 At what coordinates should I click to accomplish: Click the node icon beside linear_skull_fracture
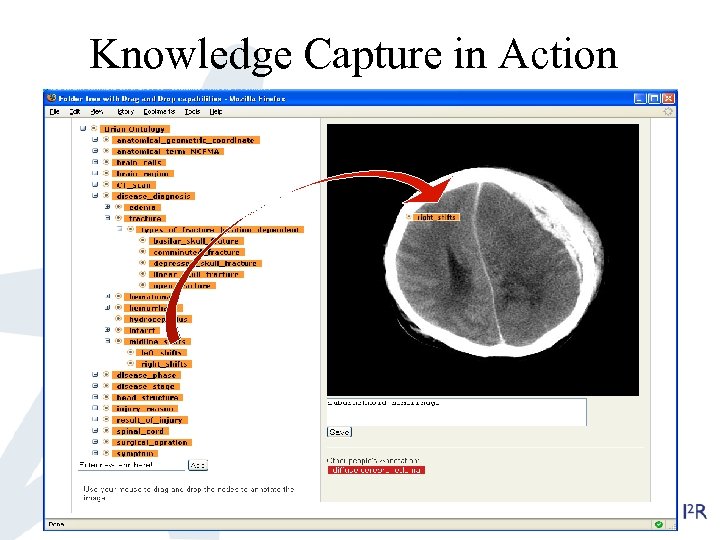pos(142,274)
